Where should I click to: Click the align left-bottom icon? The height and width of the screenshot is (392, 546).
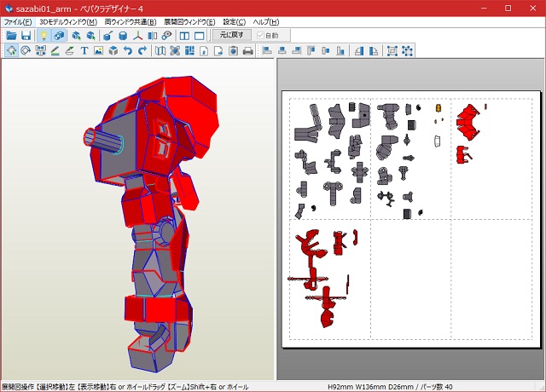pos(267,51)
